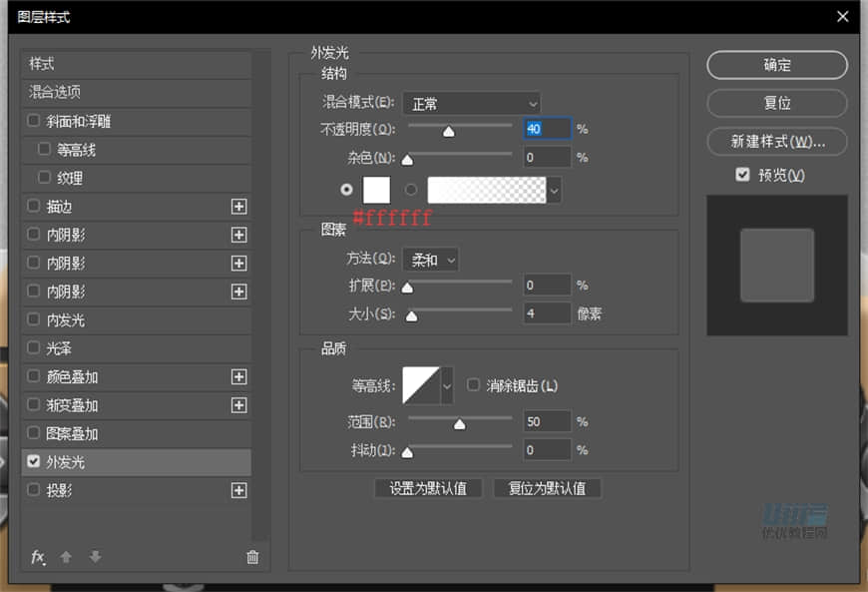
Task: Delete the effect using the trash icon
Action: tap(252, 557)
